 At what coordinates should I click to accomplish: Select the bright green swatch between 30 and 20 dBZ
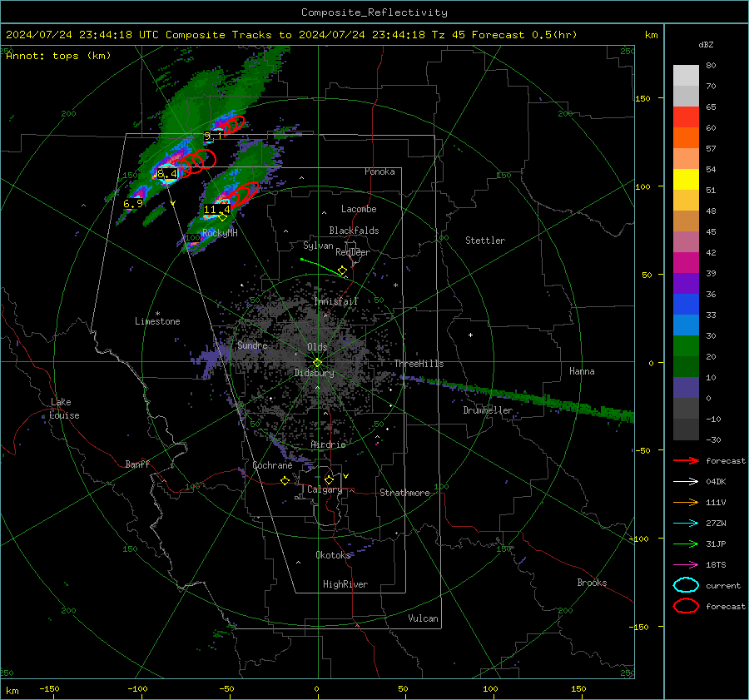[686, 346]
